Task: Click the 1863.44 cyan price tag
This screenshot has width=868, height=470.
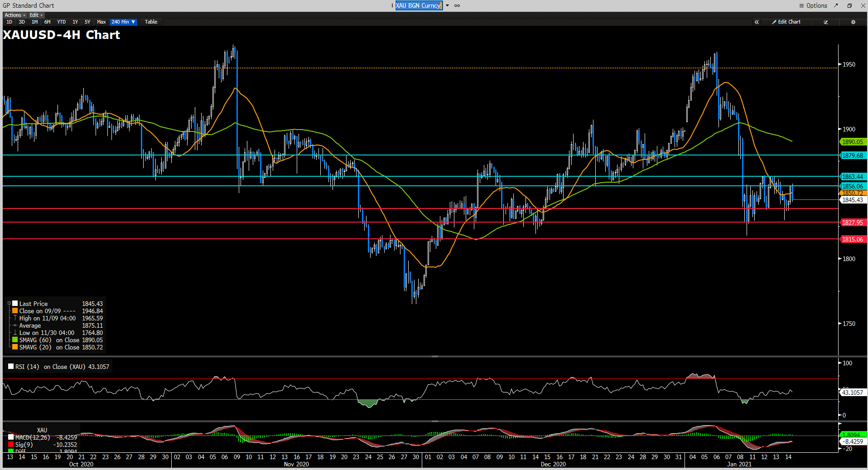Action: [854, 177]
